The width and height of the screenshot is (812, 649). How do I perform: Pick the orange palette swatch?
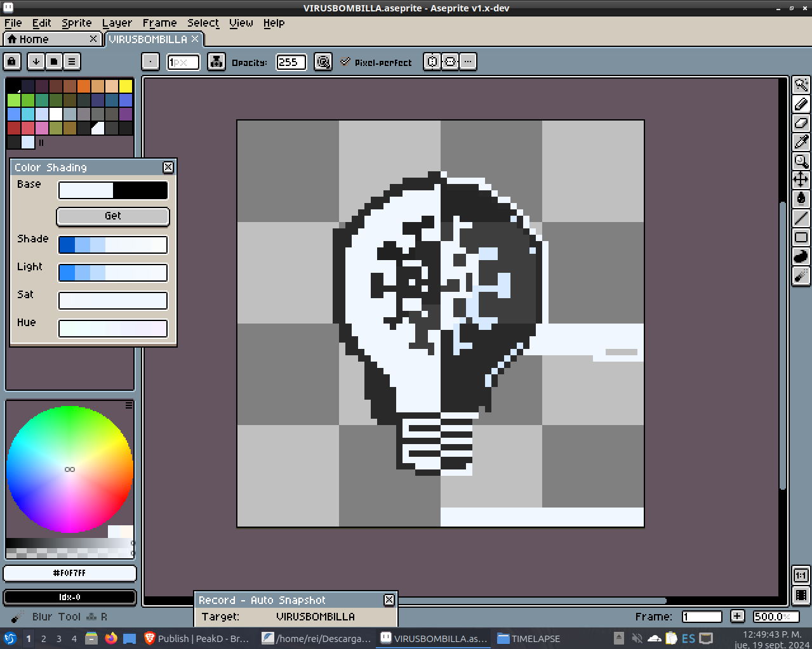(84, 86)
